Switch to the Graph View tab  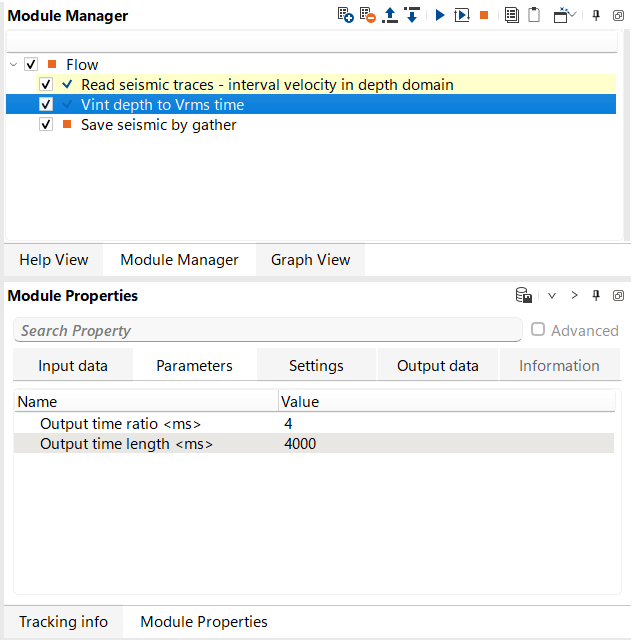coord(310,260)
